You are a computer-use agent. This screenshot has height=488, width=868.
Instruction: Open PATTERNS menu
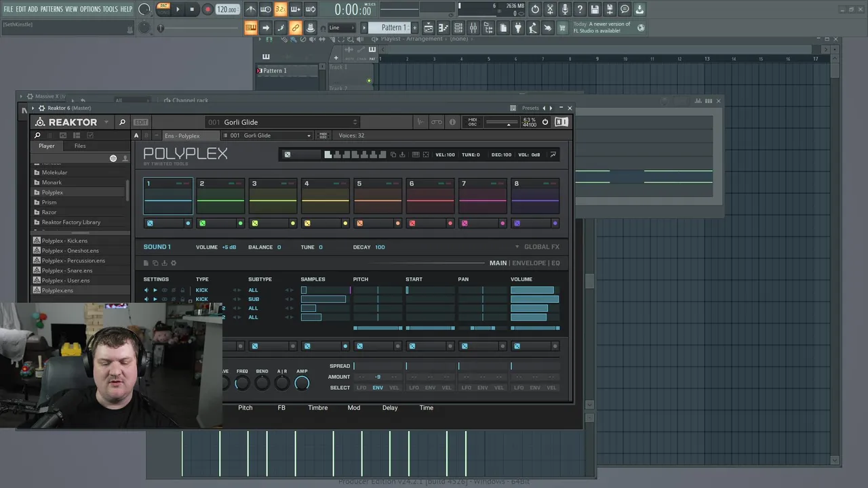click(52, 9)
